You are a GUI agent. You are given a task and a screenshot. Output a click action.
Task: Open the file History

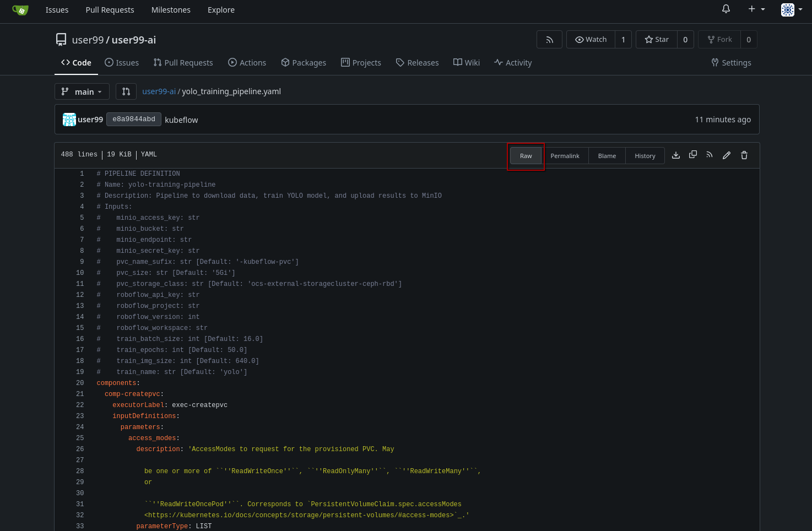click(x=645, y=156)
